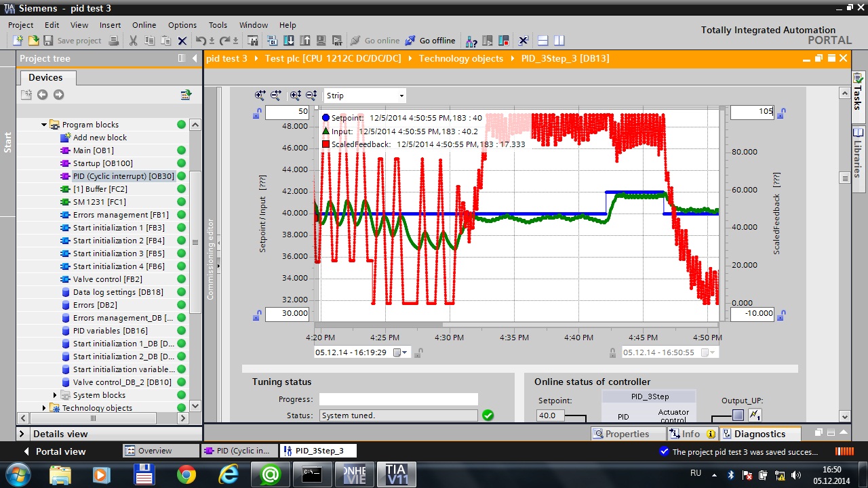Expand the System blocks folder
This screenshot has height=488, width=868.
[x=55, y=395]
